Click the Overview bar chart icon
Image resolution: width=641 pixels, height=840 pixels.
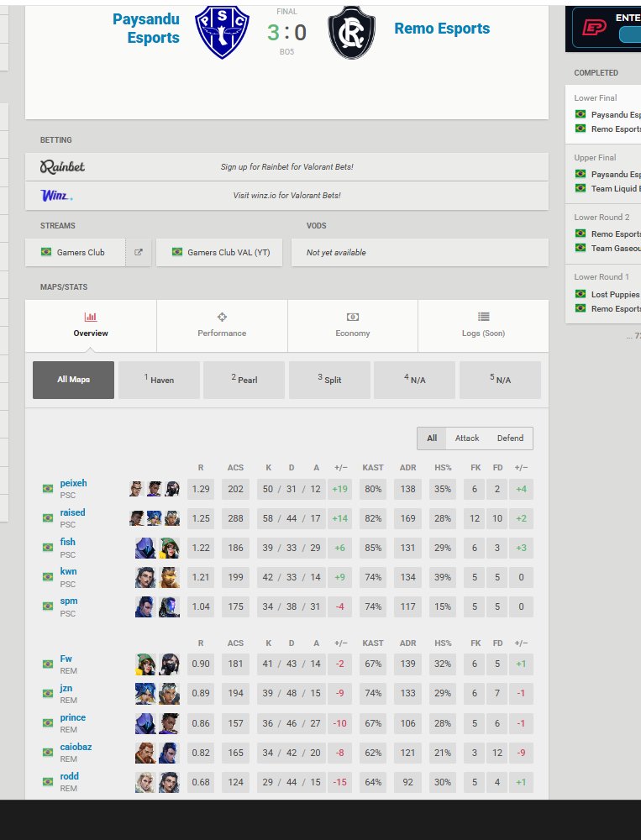[91, 317]
